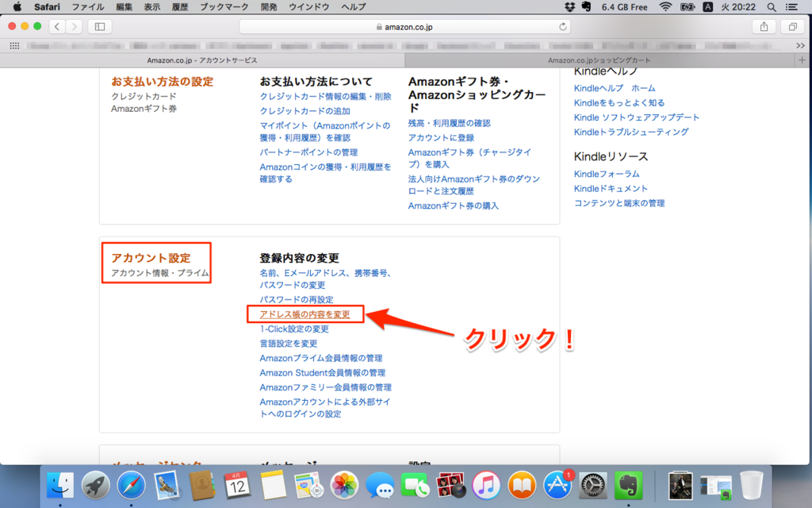Click クレジットカードの追加 link
Image resolution: width=812 pixels, height=508 pixels.
pyautogui.click(x=305, y=111)
